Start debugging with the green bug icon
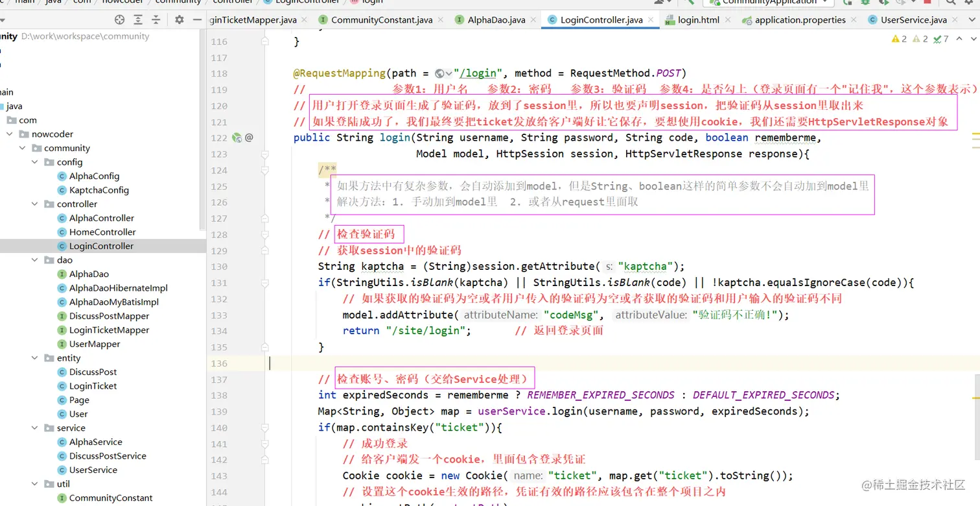 (865, 3)
